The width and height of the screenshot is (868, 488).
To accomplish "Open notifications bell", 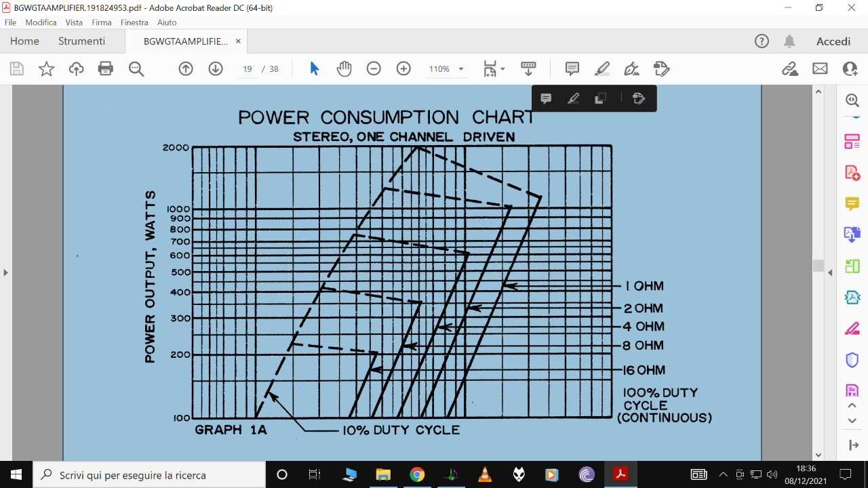I will (789, 41).
